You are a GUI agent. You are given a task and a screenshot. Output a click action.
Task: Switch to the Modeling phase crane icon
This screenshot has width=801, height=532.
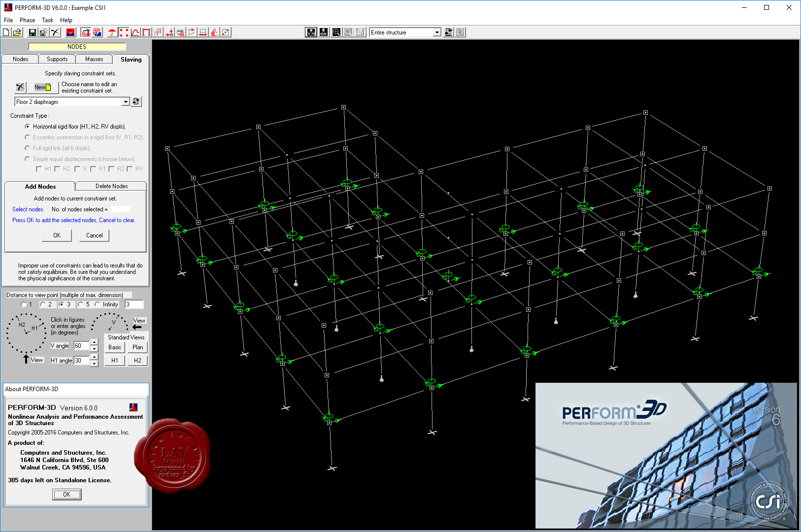point(86,33)
